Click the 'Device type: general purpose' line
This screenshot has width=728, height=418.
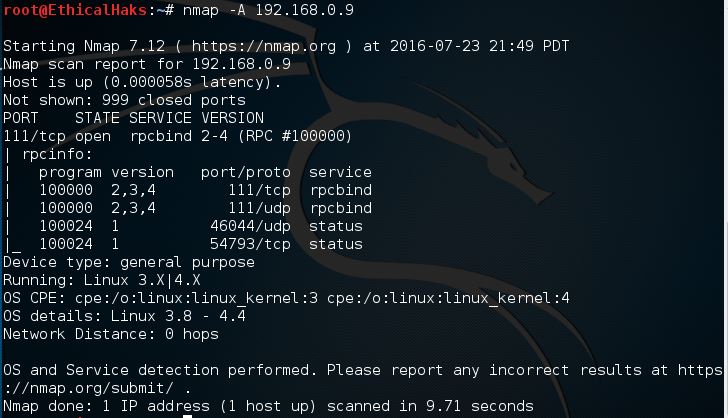tap(129, 262)
